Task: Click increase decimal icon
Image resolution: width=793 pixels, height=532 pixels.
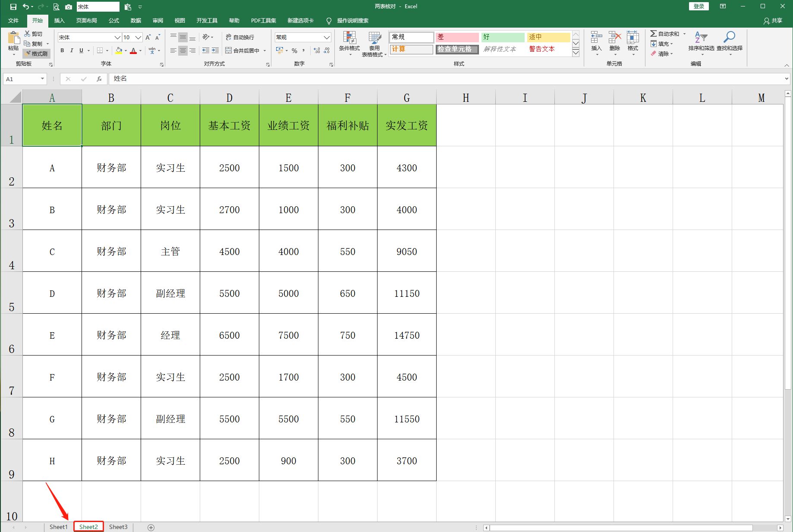Action: pos(317,50)
